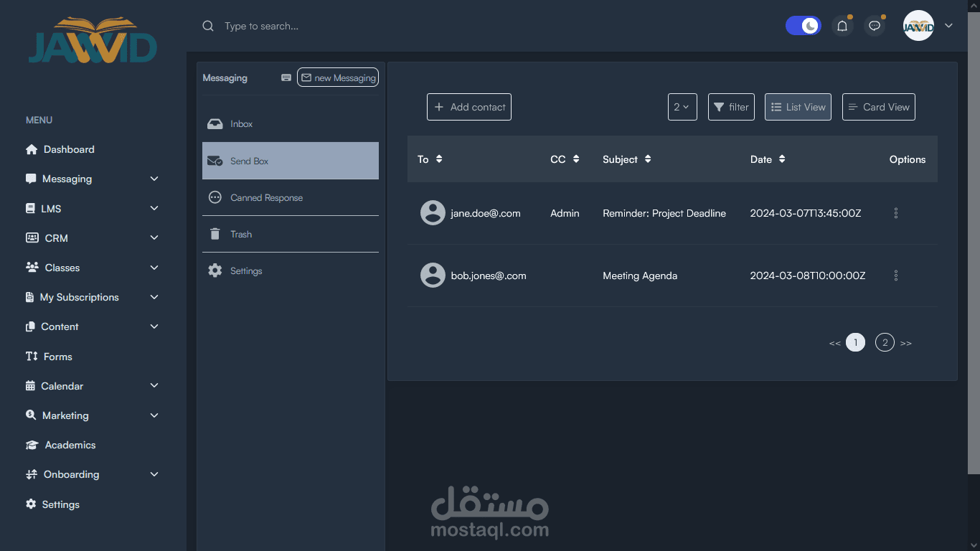Switch to Card View
Screen dimensions: 980x551
click(879, 107)
